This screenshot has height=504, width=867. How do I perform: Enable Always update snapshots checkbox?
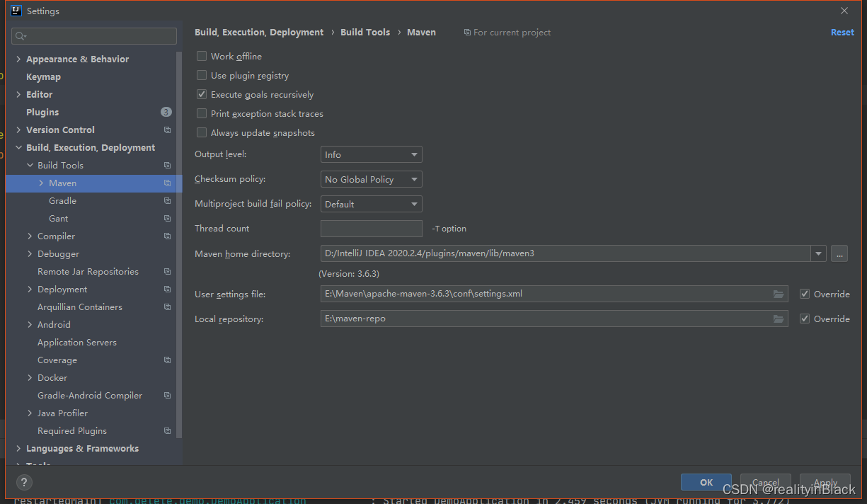pos(202,132)
